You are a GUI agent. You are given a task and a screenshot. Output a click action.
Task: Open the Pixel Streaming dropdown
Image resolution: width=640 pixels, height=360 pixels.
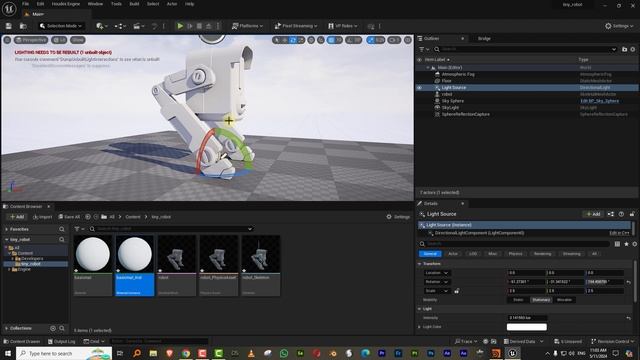click(296, 26)
